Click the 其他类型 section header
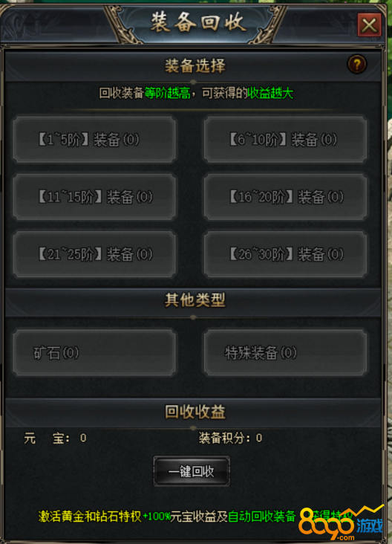392x544 pixels. click(195, 300)
